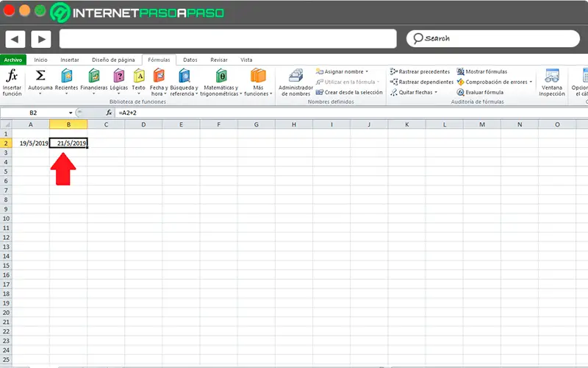The height and width of the screenshot is (368, 588).
Task: Click Evaluar fórmula
Action: [x=480, y=92]
